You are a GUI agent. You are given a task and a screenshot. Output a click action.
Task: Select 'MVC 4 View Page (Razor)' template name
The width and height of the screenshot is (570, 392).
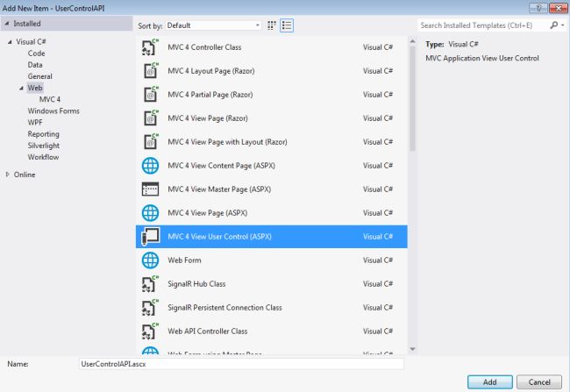pyautogui.click(x=208, y=118)
